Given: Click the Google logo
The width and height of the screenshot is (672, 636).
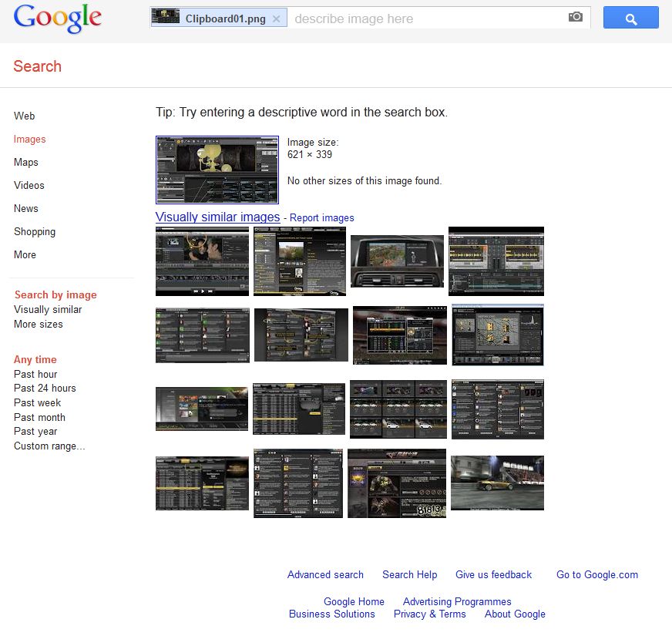Looking at the screenshot, I should pyautogui.click(x=58, y=19).
